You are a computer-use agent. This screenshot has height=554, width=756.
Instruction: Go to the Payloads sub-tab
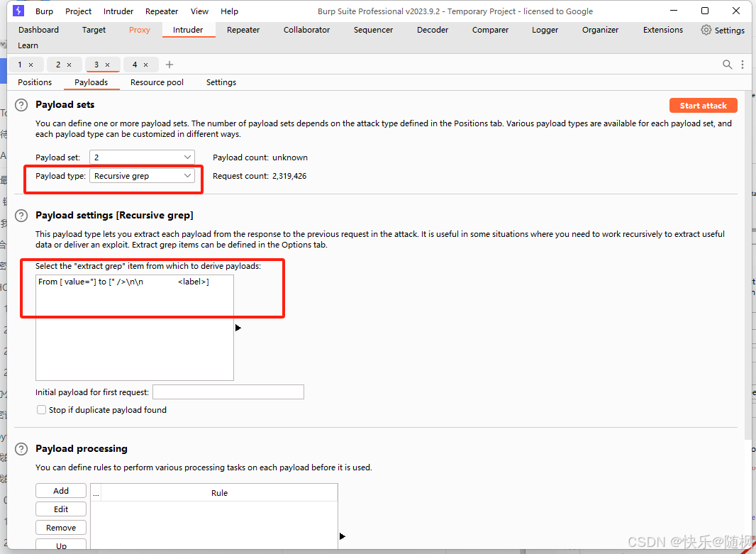[x=91, y=82]
